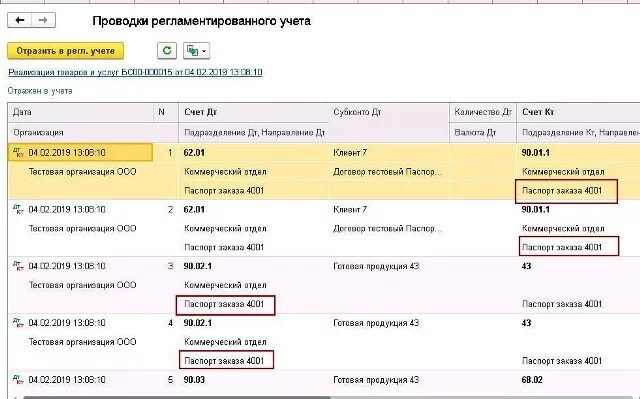The height and width of the screenshot is (399, 640).
Task: Select credit account 43 in row 4
Action: click(x=526, y=323)
